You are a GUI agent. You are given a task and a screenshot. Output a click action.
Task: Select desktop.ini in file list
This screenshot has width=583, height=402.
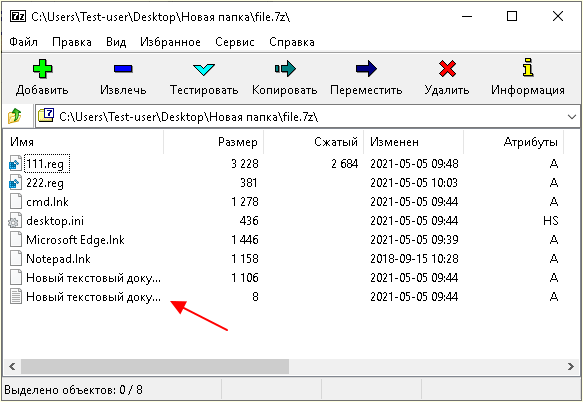(x=55, y=221)
